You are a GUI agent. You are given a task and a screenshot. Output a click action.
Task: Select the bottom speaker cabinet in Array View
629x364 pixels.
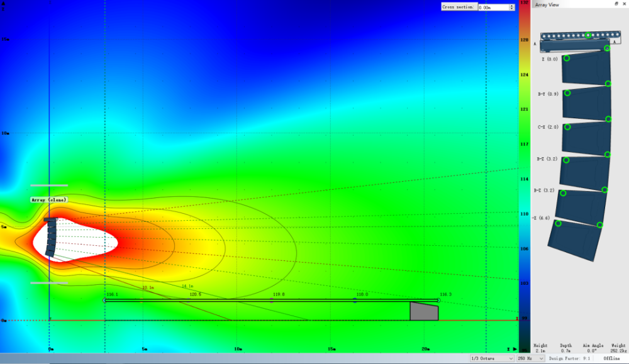pyautogui.click(x=575, y=241)
